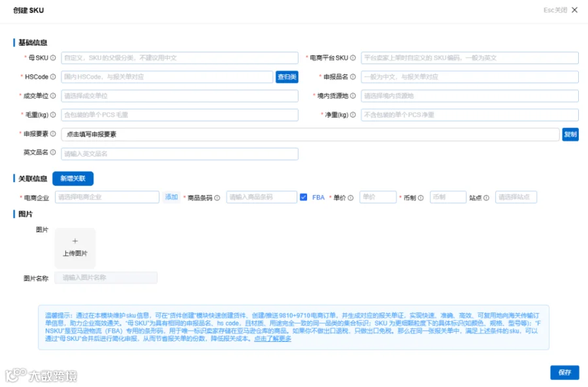Focus the 净重(kg) input field

[x=470, y=115]
